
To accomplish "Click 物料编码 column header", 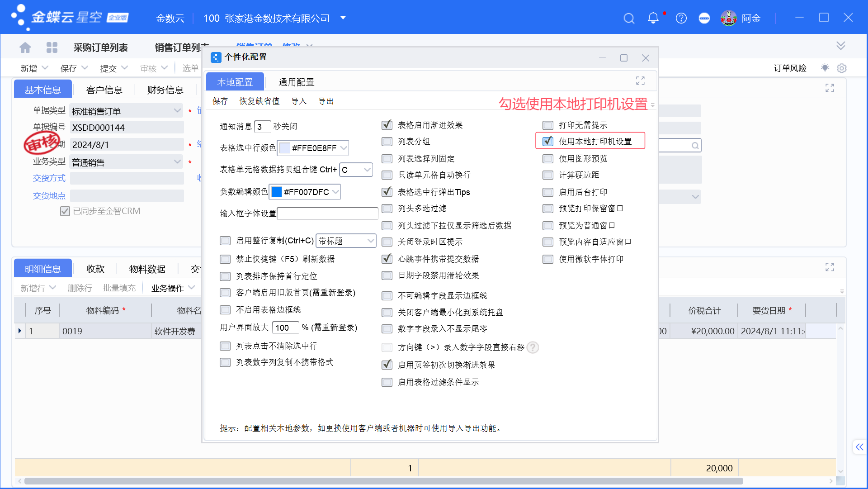I will pos(105,310).
